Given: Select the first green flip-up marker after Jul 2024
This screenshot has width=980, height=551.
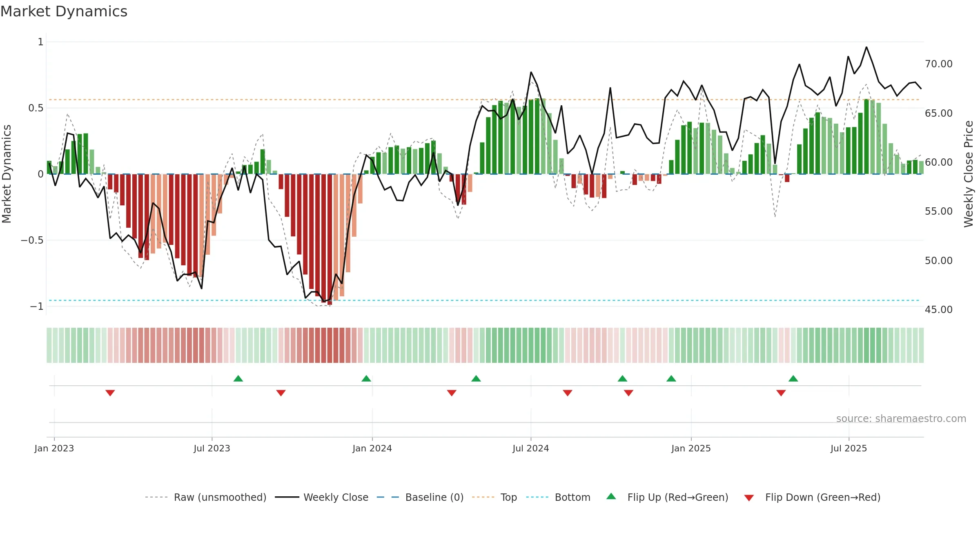Looking at the screenshot, I should pos(622,378).
